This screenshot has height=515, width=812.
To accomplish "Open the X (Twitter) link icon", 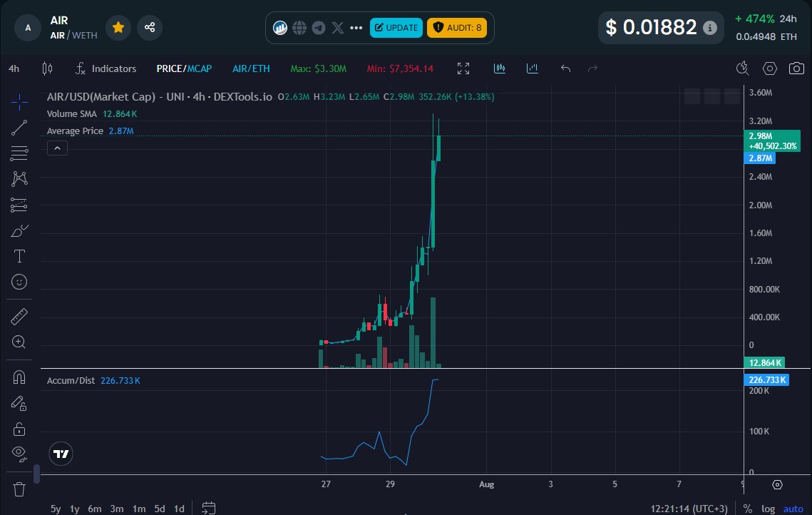I will pyautogui.click(x=338, y=27).
